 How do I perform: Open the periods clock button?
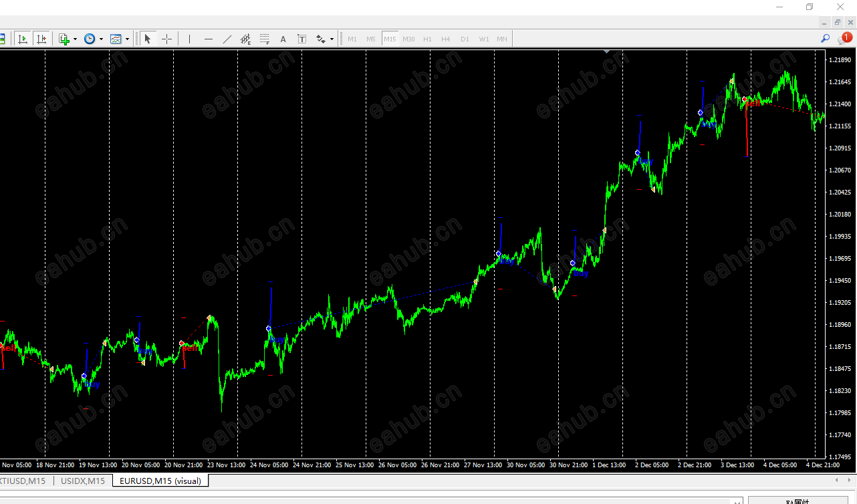click(90, 39)
